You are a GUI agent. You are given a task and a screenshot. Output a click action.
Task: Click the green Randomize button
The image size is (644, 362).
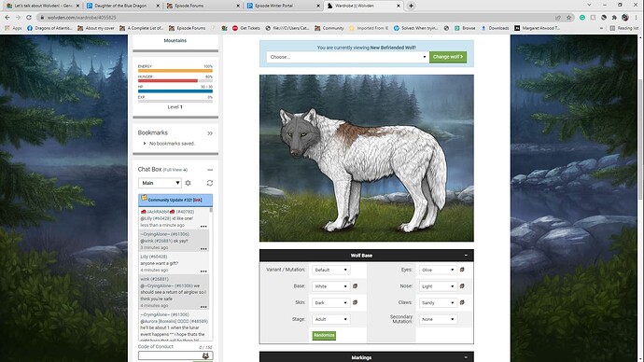pyautogui.click(x=324, y=335)
